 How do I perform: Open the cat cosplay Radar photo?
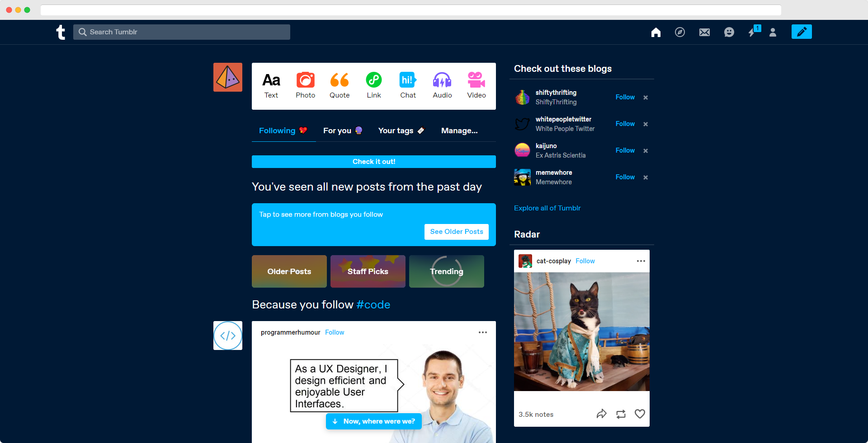coord(582,331)
